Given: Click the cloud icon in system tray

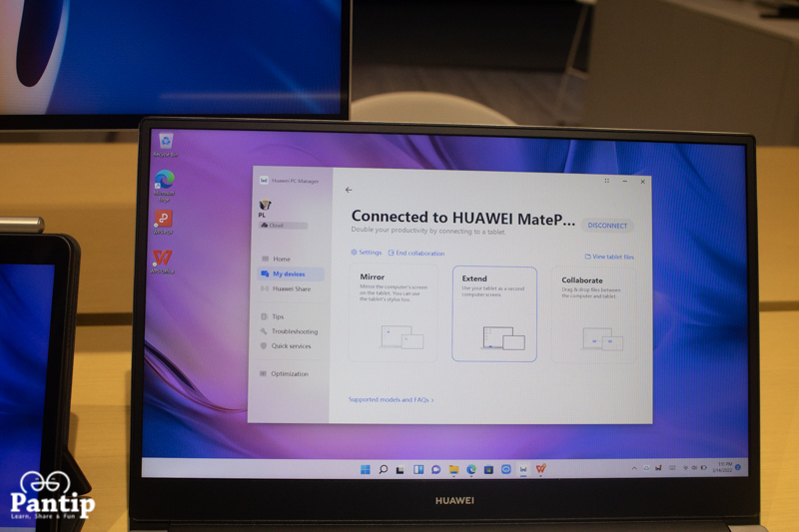Looking at the screenshot, I should coord(646,468).
